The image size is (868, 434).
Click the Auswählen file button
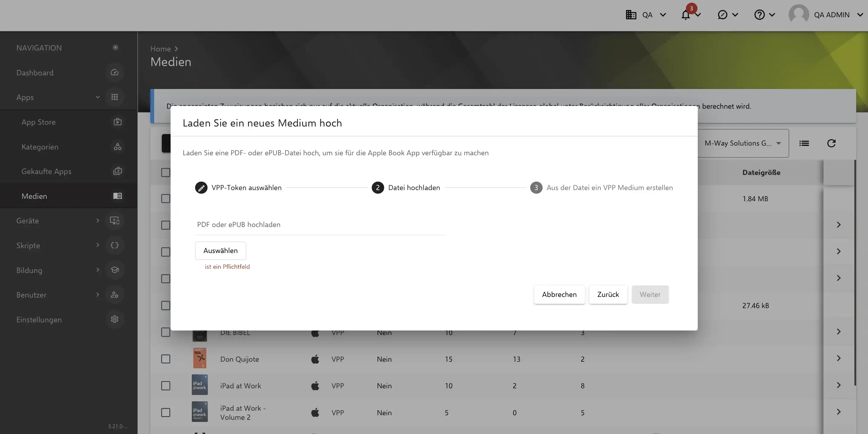pos(220,251)
